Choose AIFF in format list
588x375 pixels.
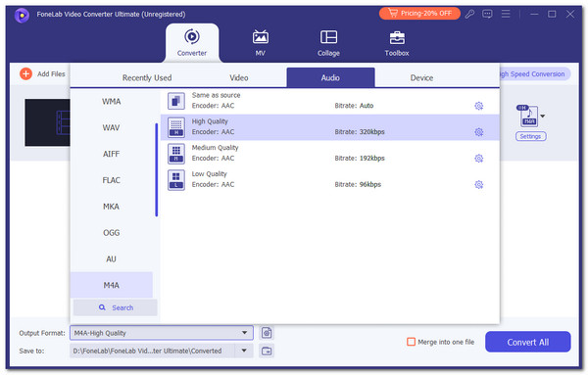coord(112,154)
